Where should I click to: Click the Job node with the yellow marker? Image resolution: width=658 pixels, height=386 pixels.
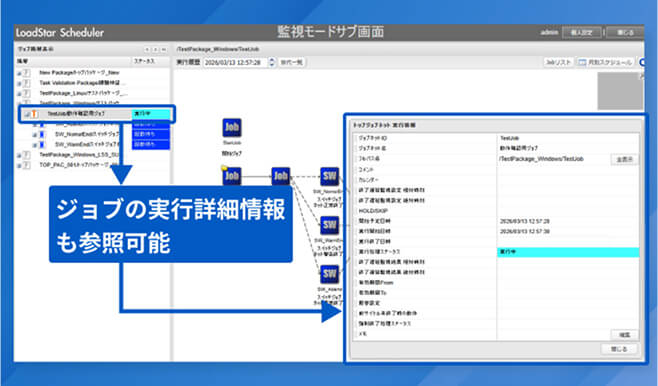point(232,176)
